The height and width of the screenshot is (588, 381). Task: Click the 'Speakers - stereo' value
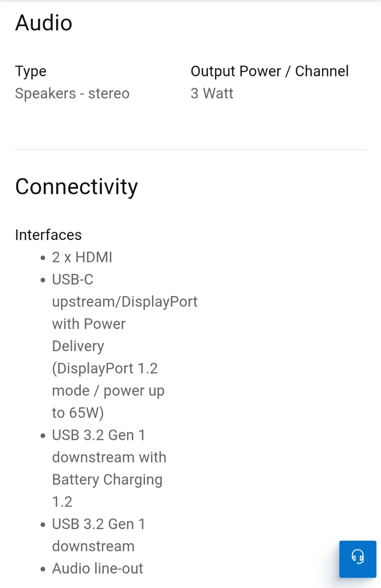click(72, 94)
